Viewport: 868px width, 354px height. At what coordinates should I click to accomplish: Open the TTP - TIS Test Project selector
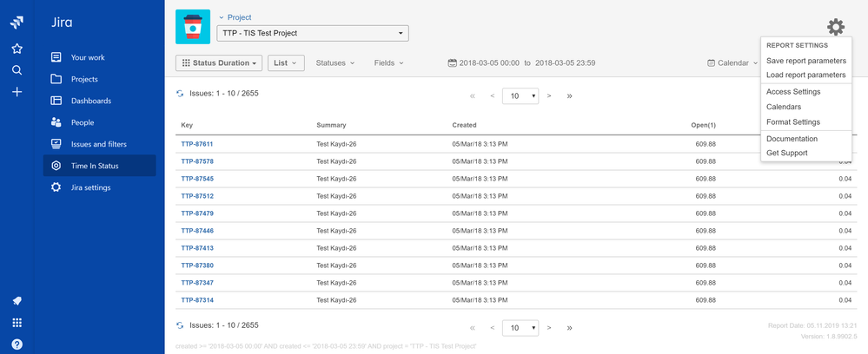(313, 33)
